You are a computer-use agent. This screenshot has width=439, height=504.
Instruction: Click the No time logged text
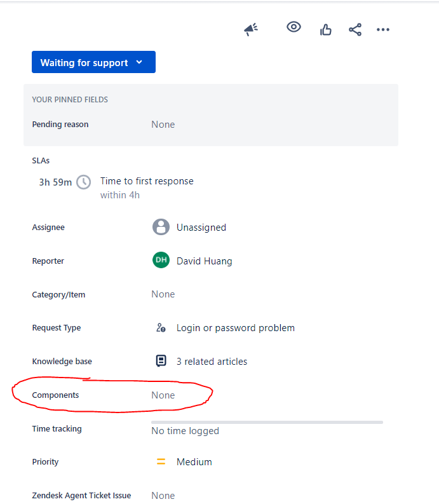pyautogui.click(x=185, y=431)
